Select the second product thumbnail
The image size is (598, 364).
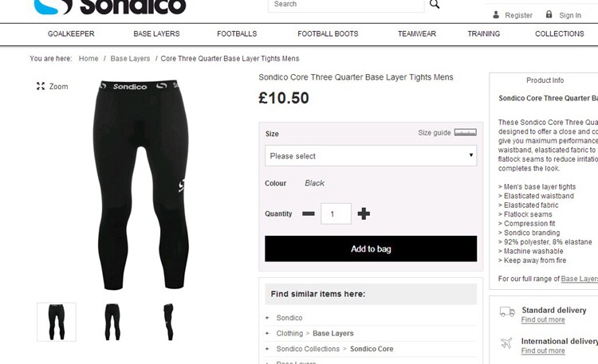pyautogui.click(x=112, y=322)
